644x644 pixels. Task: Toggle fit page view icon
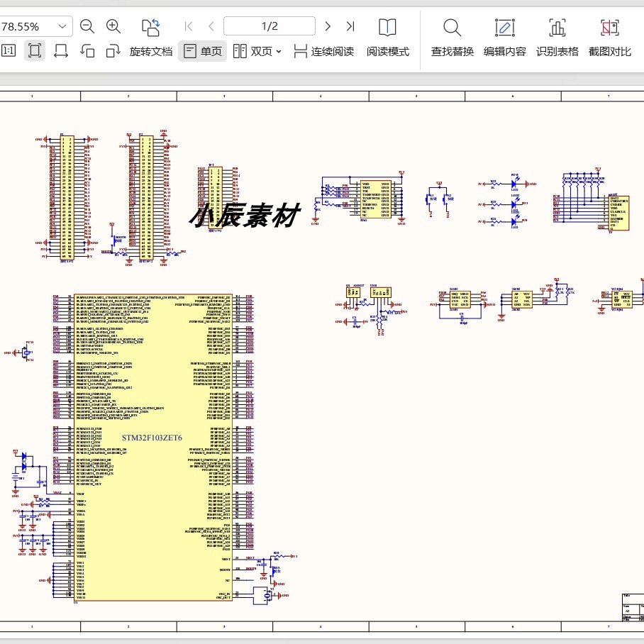(35, 51)
